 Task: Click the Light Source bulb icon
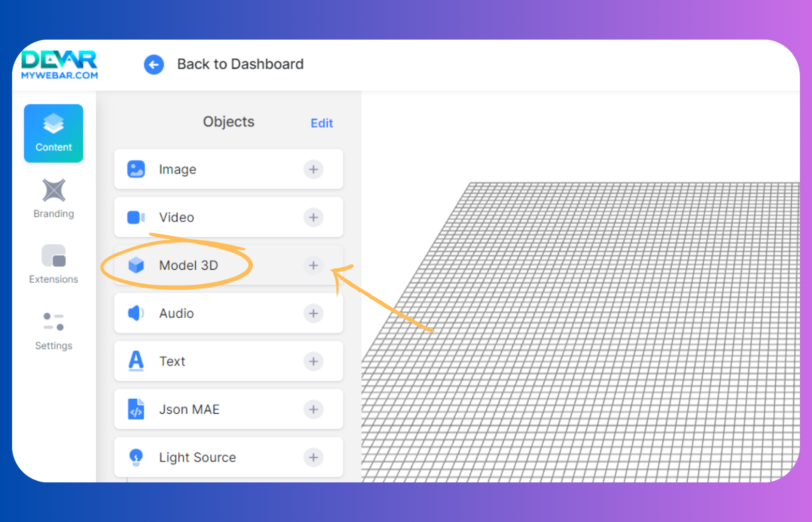136,457
